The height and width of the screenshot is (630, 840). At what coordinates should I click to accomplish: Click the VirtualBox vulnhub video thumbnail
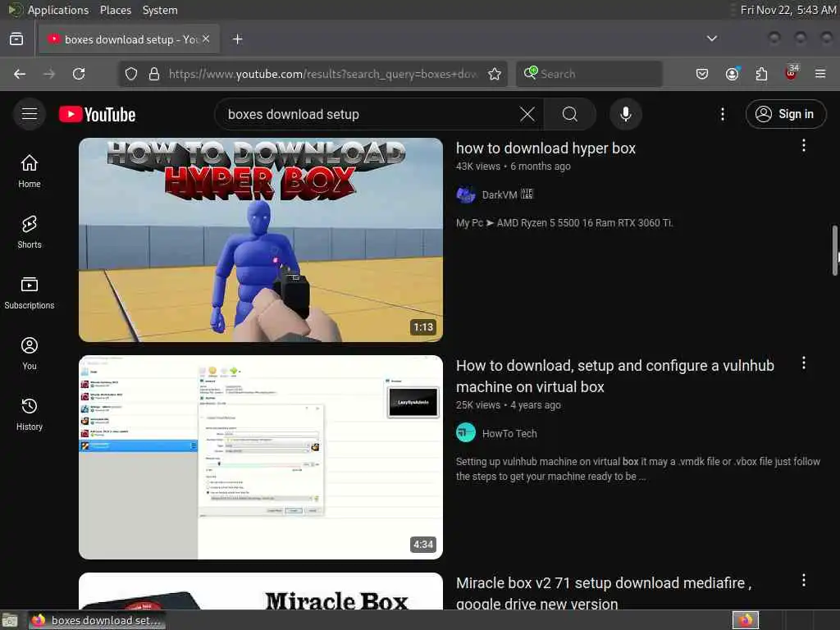tap(261, 457)
